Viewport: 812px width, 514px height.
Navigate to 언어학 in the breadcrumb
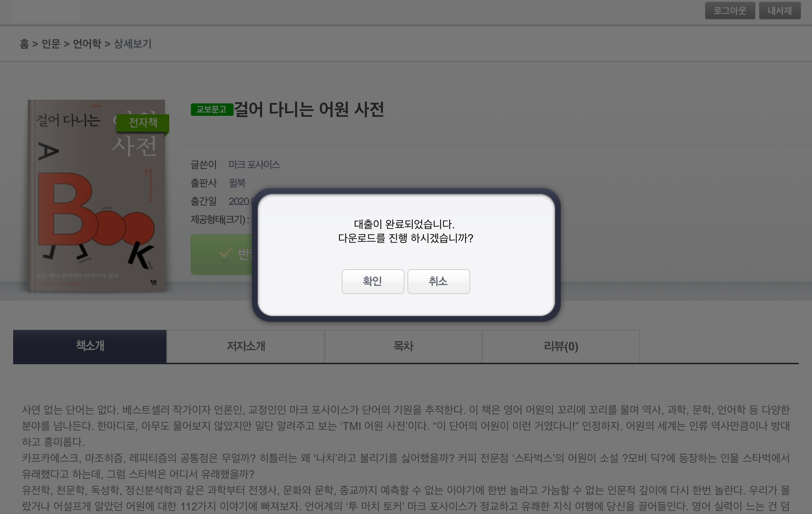click(x=87, y=44)
